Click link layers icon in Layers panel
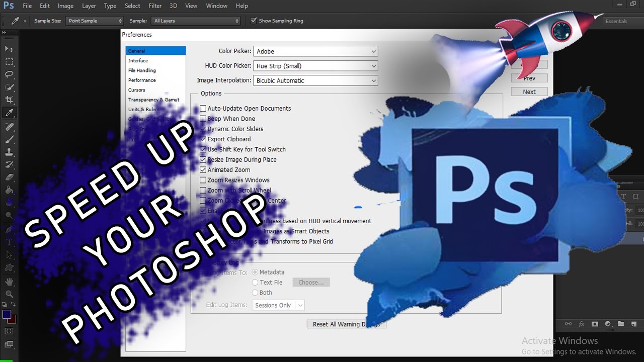This screenshot has height=362, width=644. pyautogui.click(x=569, y=324)
